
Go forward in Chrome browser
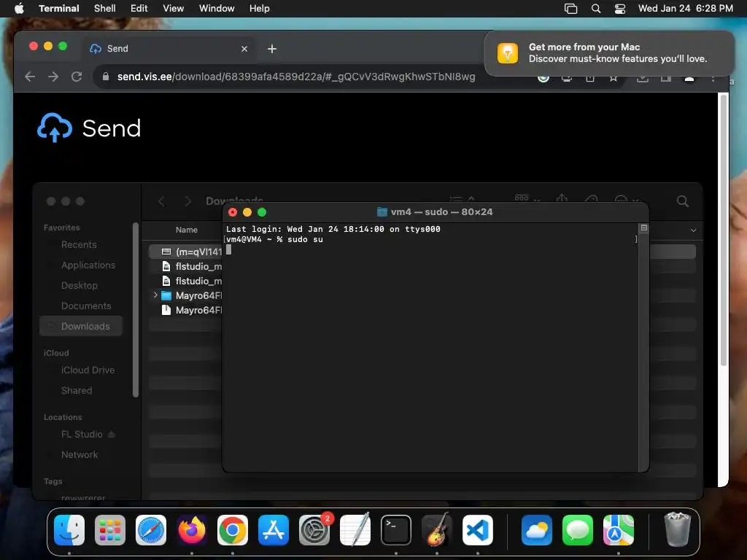[53, 77]
